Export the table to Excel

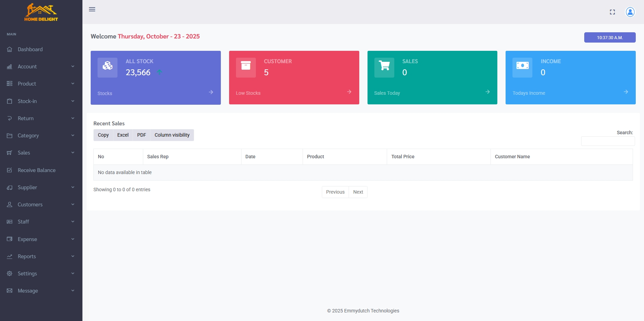(123, 135)
